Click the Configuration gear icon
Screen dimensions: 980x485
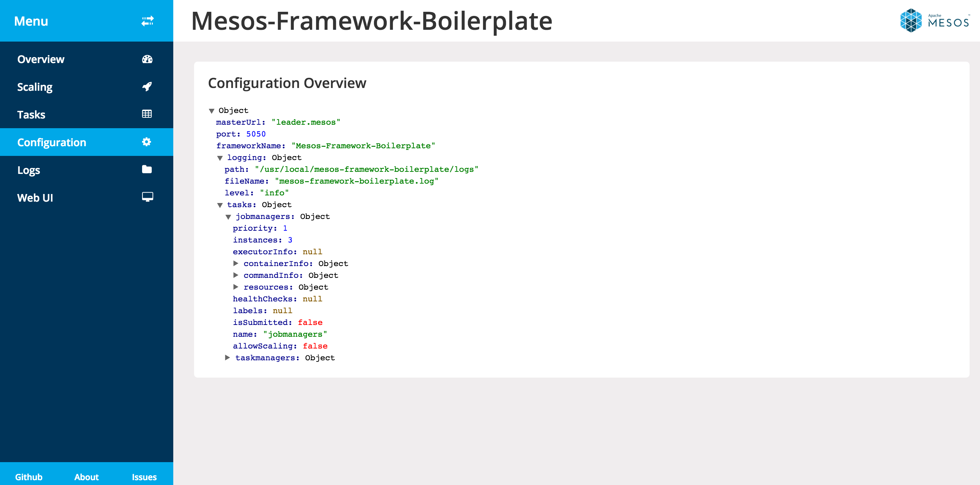click(147, 142)
